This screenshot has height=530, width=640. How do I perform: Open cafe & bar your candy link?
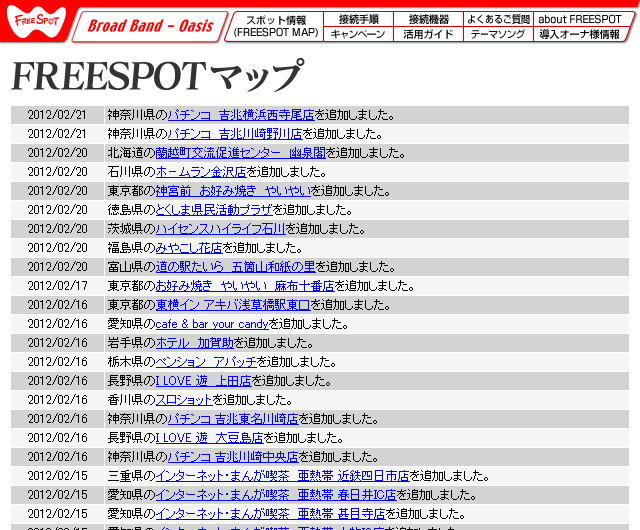click(212, 324)
